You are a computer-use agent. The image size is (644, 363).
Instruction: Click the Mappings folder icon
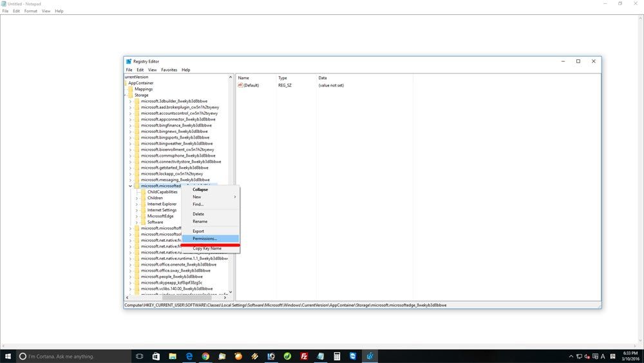click(x=130, y=89)
